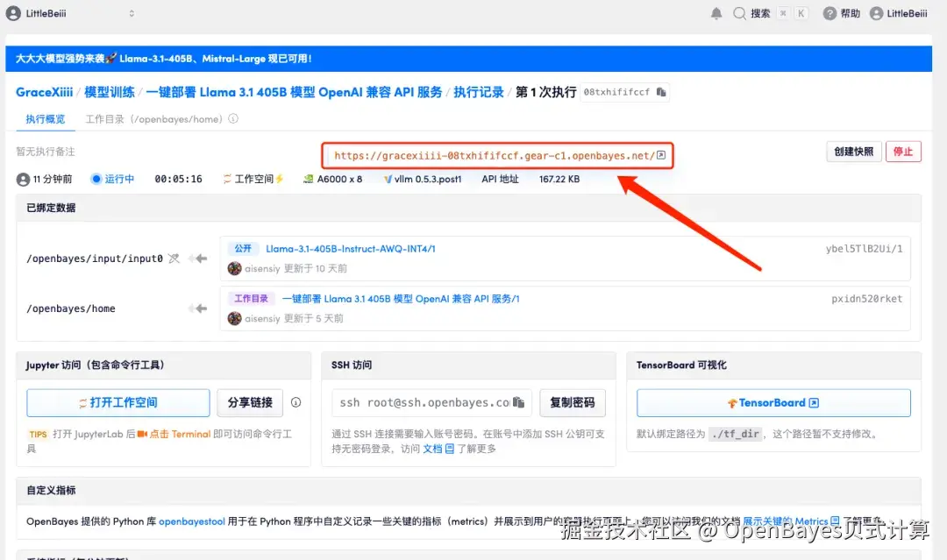
Task: Stop the execution with 停止 button
Action: [x=903, y=152]
